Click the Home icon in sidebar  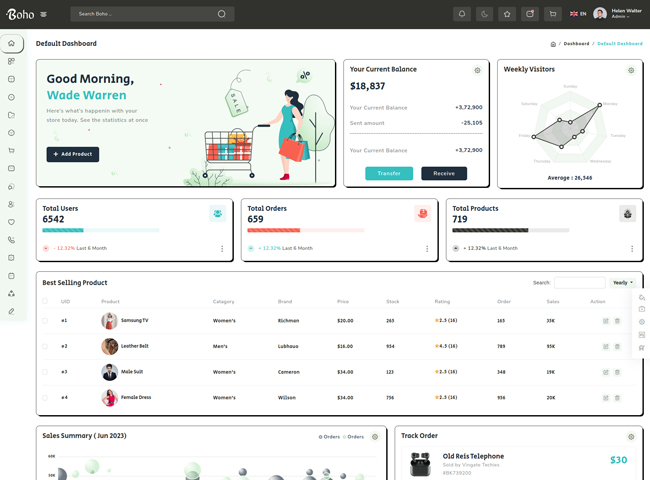click(x=11, y=44)
